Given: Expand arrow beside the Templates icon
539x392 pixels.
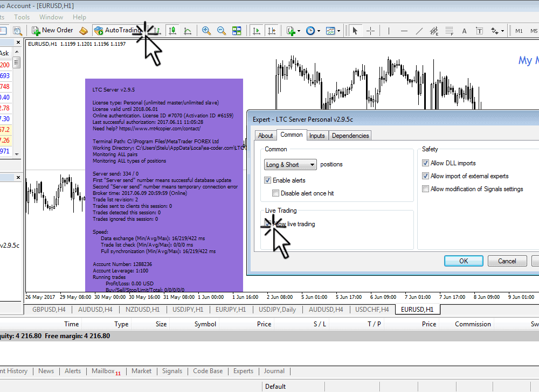Looking at the screenshot, I should [x=338, y=31].
